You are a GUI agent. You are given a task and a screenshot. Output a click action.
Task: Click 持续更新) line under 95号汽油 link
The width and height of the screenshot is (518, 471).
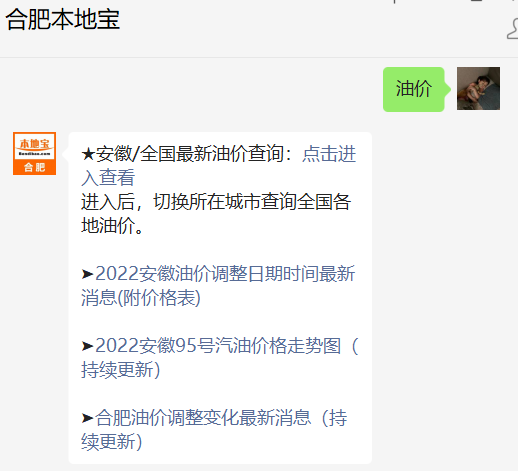[121, 370]
